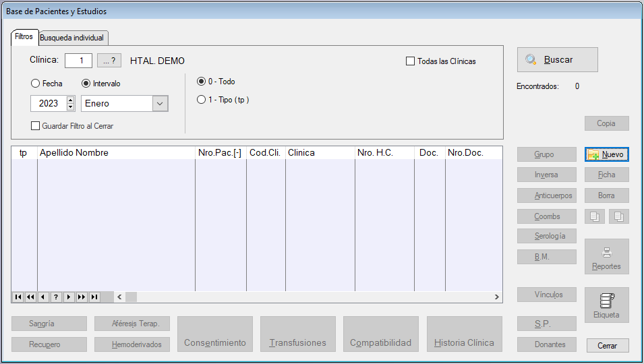Go to next record arrow
Screen dimensions: 644x364
click(x=69, y=297)
